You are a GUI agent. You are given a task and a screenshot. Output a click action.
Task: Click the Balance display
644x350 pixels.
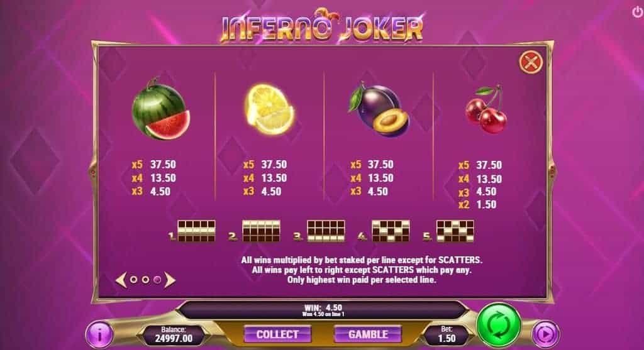tap(174, 334)
